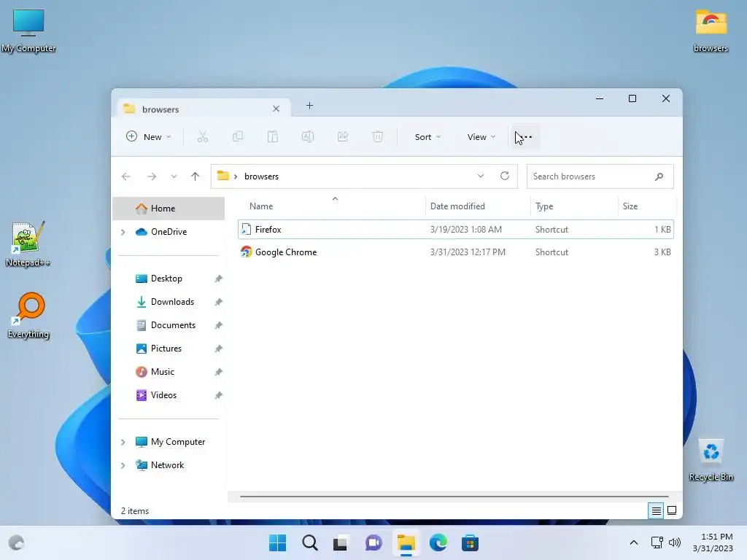Navigate up one folder level
This screenshot has width=747, height=560.
pyautogui.click(x=195, y=176)
